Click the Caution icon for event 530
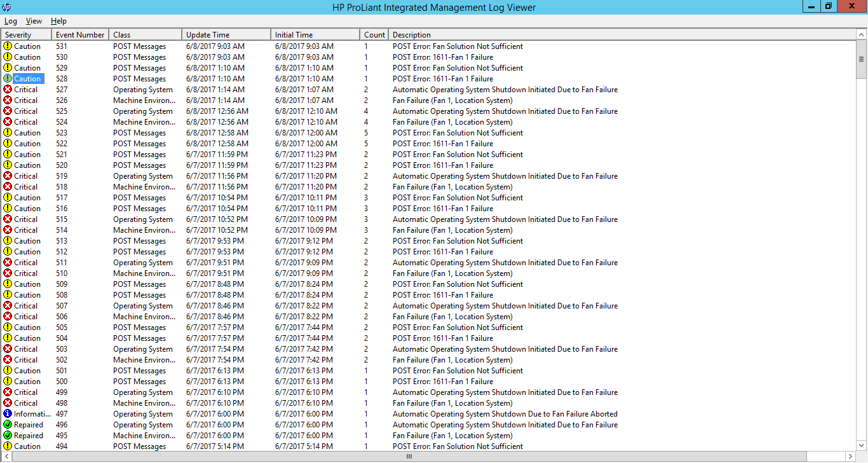 pyautogui.click(x=8, y=57)
